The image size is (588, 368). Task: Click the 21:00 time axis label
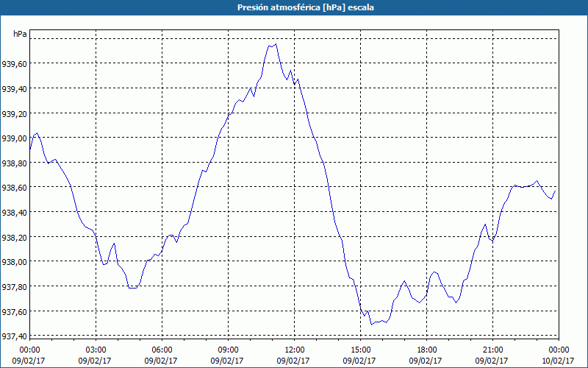click(492, 350)
